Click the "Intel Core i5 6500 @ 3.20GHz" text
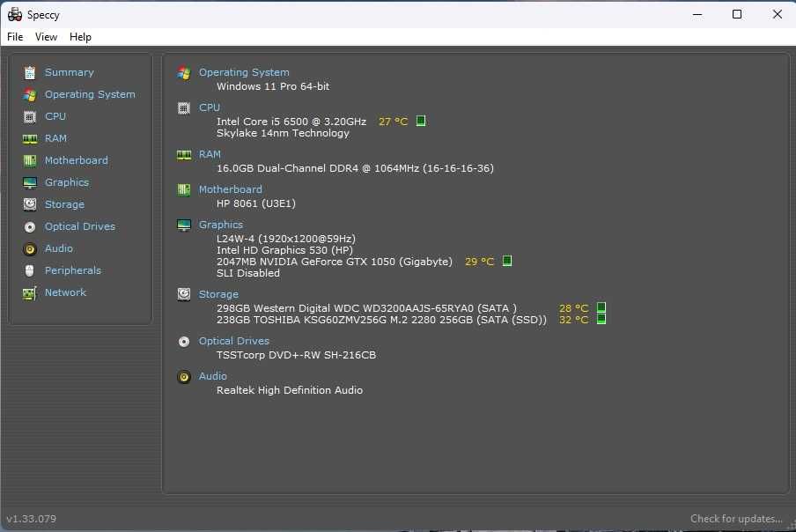Screen dimensions: 796x532 tap(291, 122)
